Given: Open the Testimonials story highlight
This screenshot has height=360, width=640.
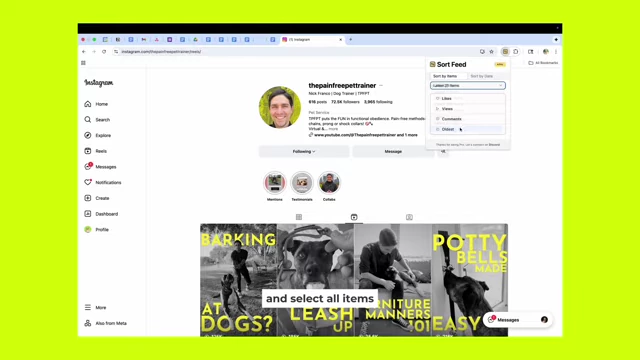Looking at the screenshot, I should [302, 183].
